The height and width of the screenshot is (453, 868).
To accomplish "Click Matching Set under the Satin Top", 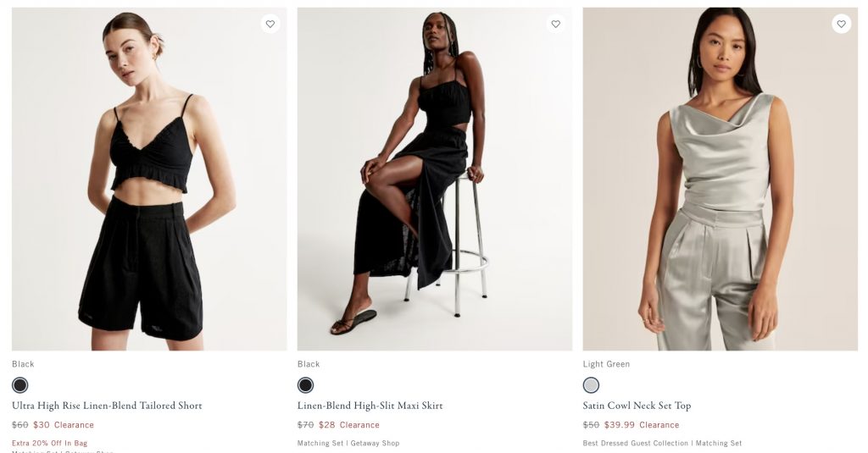I will click(x=719, y=443).
